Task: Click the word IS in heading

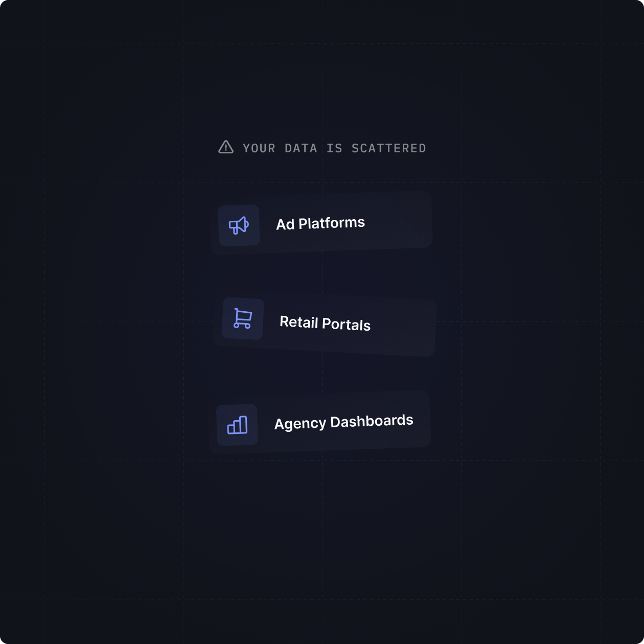Action: (x=334, y=148)
